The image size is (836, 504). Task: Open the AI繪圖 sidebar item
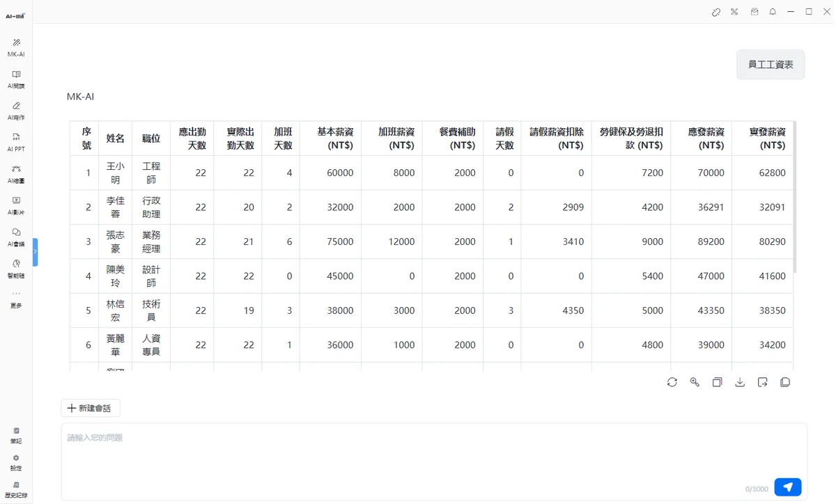(x=16, y=174)
